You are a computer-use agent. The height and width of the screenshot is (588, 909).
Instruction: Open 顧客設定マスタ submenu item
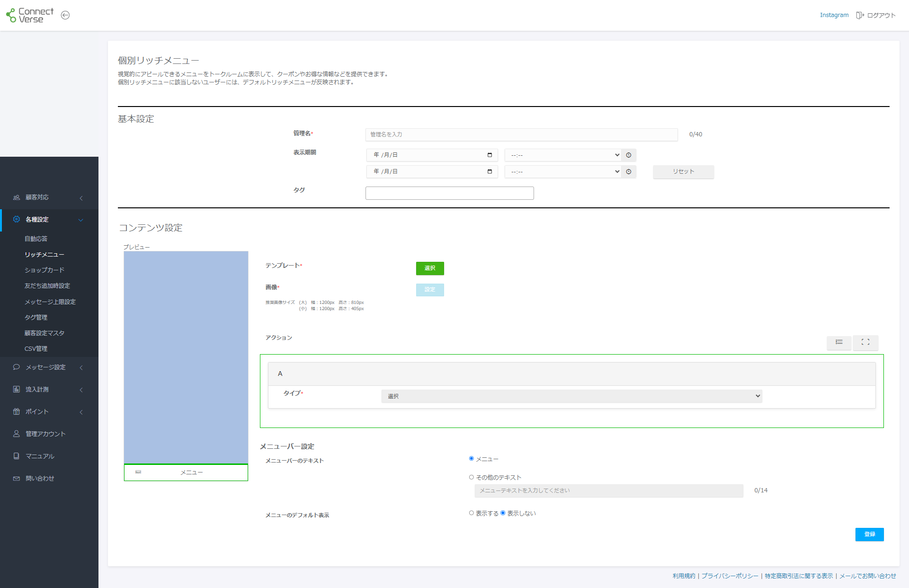[x=45, y=333]
